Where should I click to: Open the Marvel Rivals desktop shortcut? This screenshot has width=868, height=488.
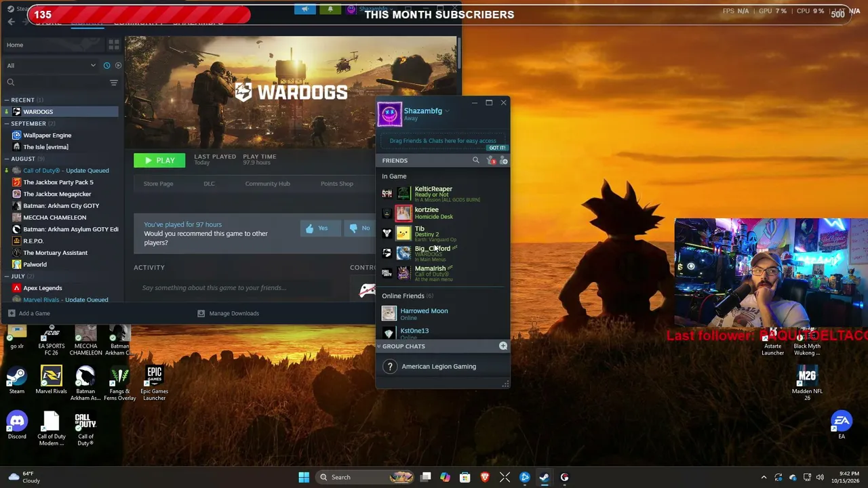[x=52, y=380]
